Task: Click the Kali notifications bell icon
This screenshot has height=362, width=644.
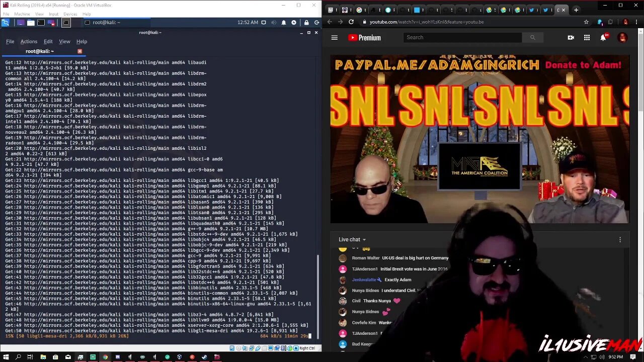Action: point(284,22)
